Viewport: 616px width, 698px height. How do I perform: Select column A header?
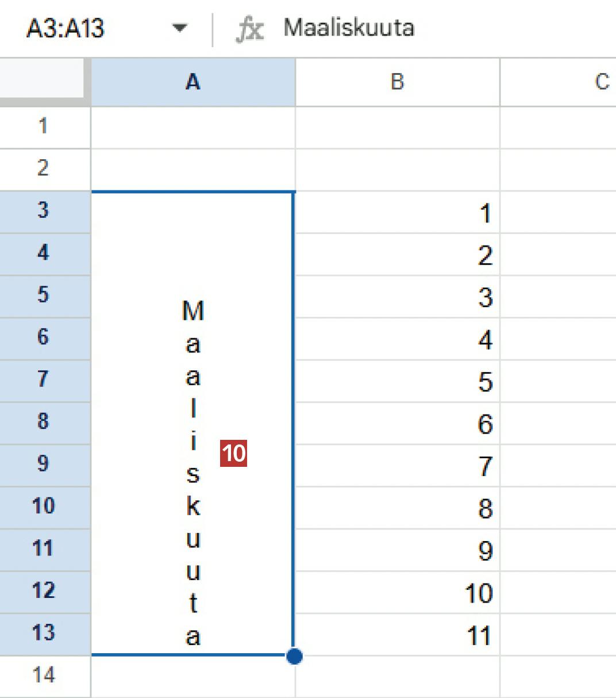[193, 82]
